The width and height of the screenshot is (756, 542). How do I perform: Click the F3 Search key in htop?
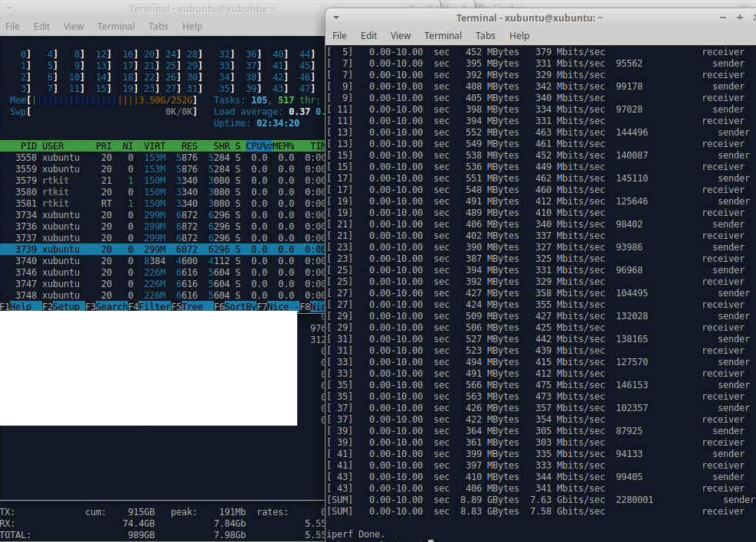point(106,306)
